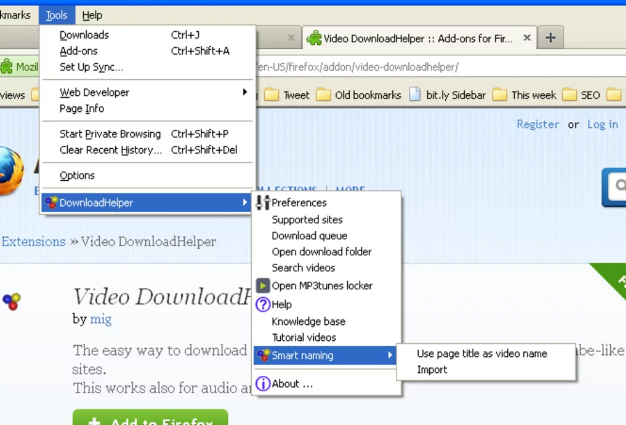The width and height of the screenshot is (626, 425).
Task: Open the bit.ly Sidebar bookmark
Action: (x=447, y=95)
